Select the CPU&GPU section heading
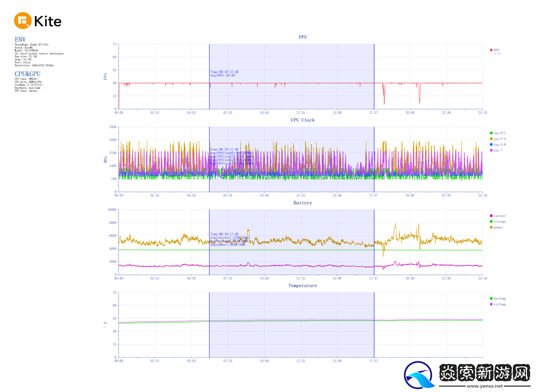Viewport: 536px width, 392px height. 27,73
